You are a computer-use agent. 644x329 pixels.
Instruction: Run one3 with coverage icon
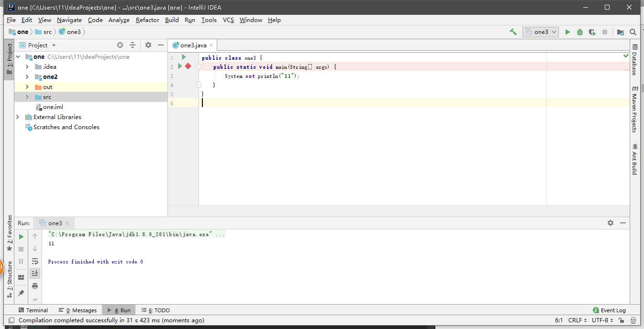[592, 32]
